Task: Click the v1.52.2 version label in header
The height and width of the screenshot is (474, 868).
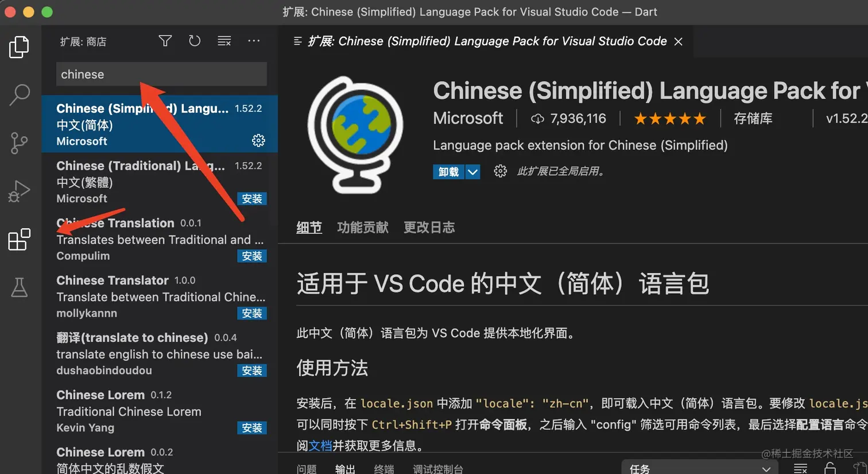Action: (847, 119)
